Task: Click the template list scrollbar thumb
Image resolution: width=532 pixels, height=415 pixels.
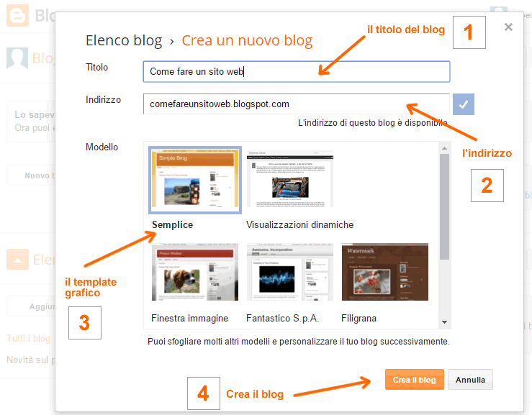Action: tap(444, 207)
